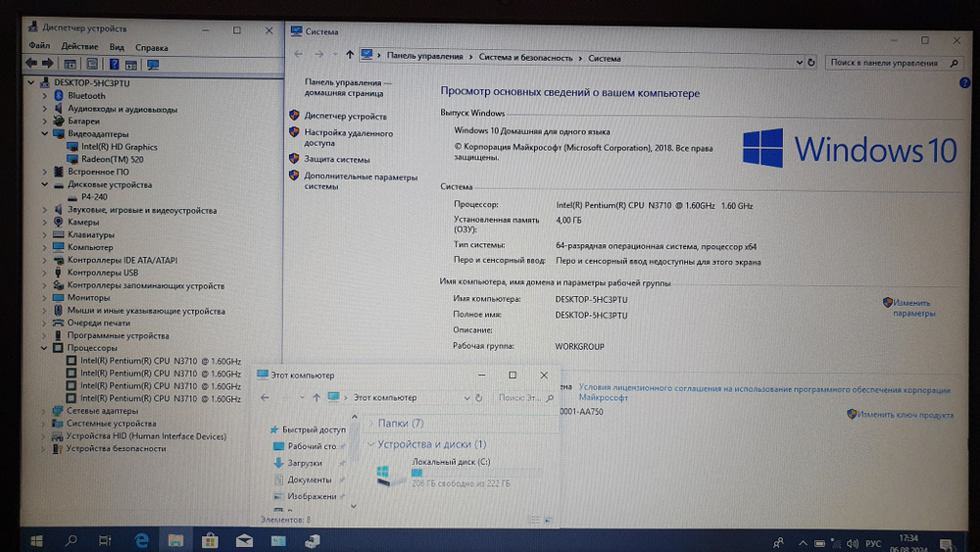Expand the Bluetooth node
This screenshot has width=980, height=552.
click(44, 96)
